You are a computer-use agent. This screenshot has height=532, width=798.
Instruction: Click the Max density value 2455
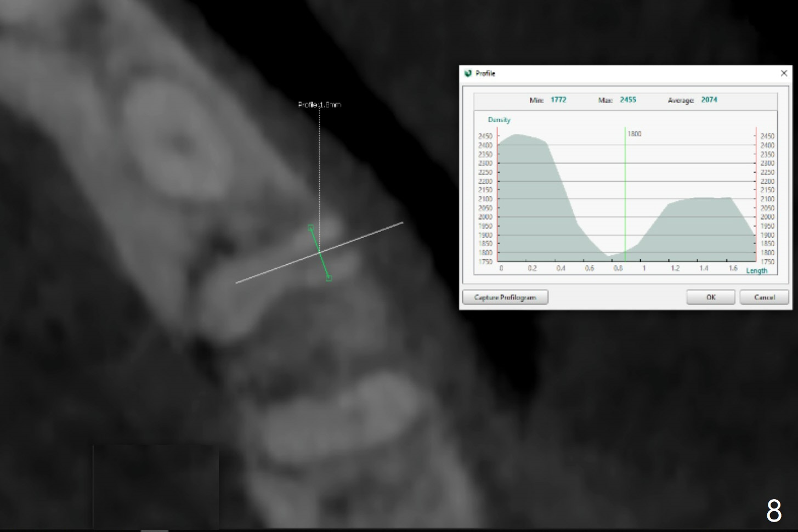tap(627, 100)
